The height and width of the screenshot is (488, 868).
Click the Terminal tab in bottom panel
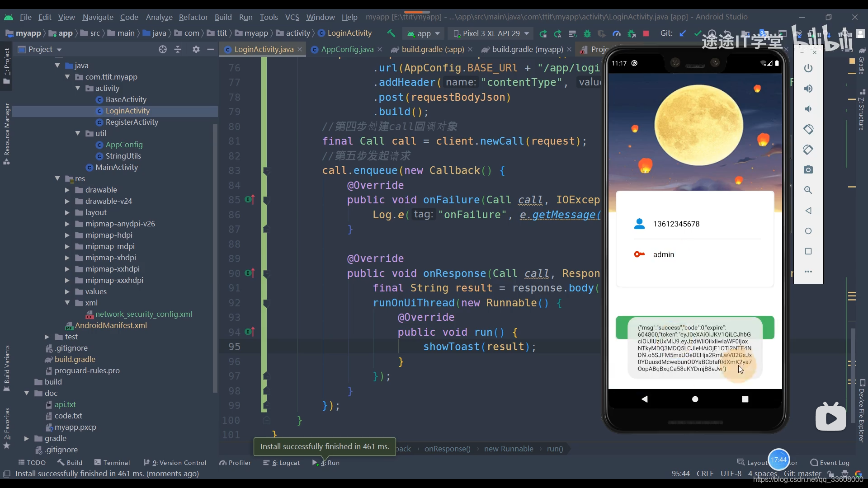(116, 462)
